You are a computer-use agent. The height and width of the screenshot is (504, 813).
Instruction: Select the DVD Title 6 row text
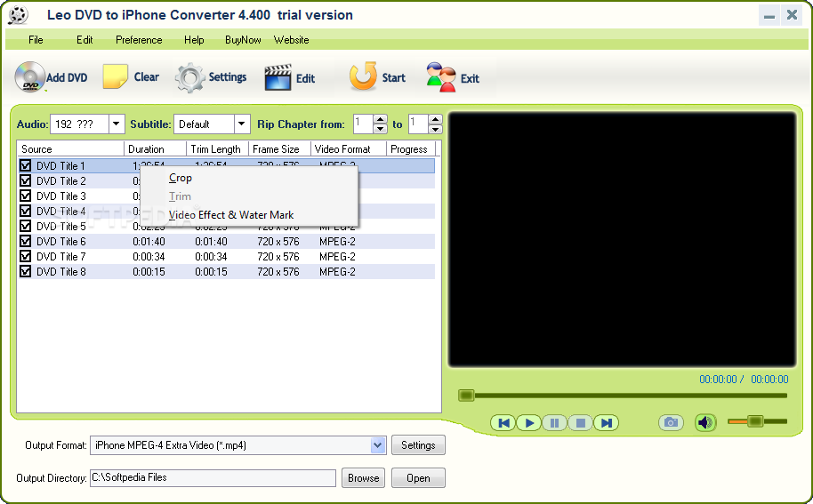click(61, 242)
